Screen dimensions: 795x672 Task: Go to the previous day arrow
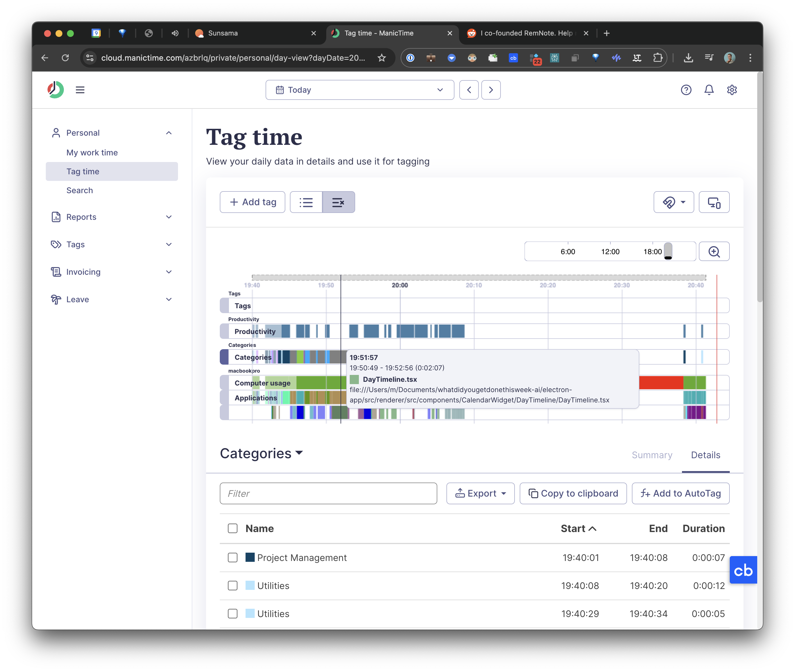468,90
